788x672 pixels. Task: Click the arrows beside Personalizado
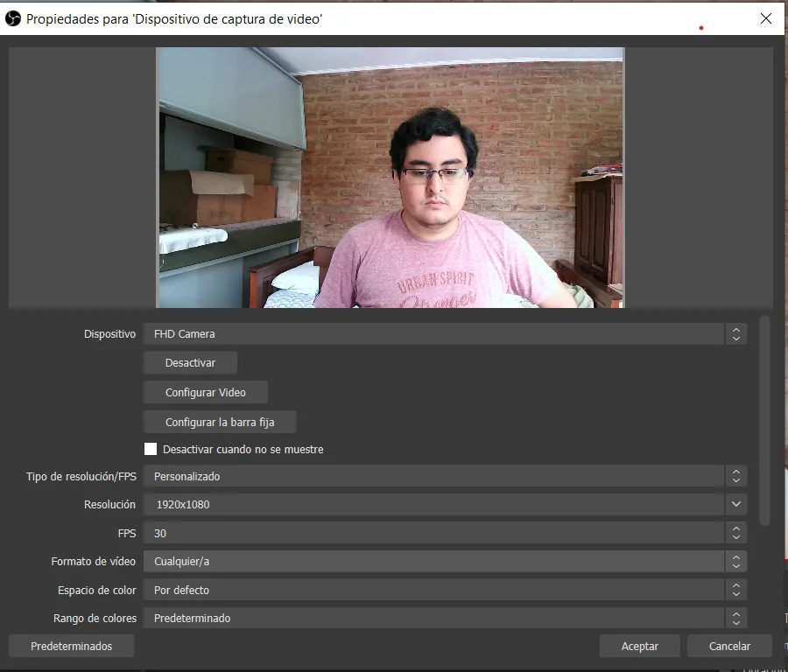(736, 476)
